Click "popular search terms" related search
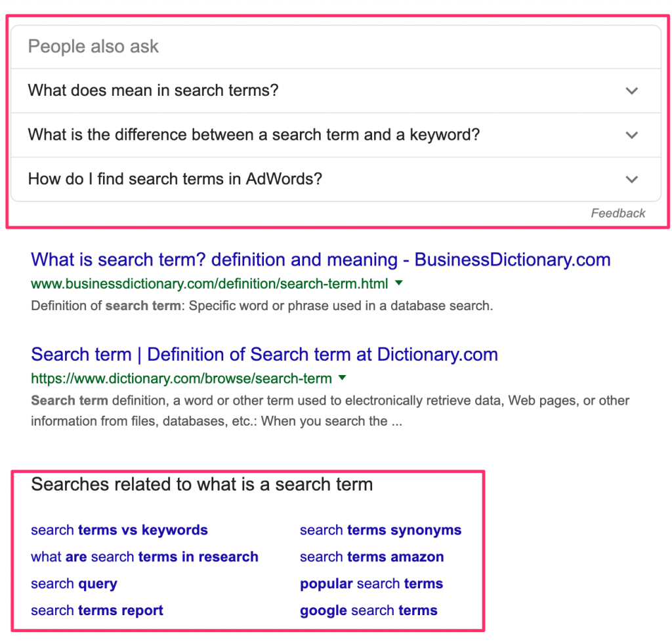The image size is (672, 644). 371,584
